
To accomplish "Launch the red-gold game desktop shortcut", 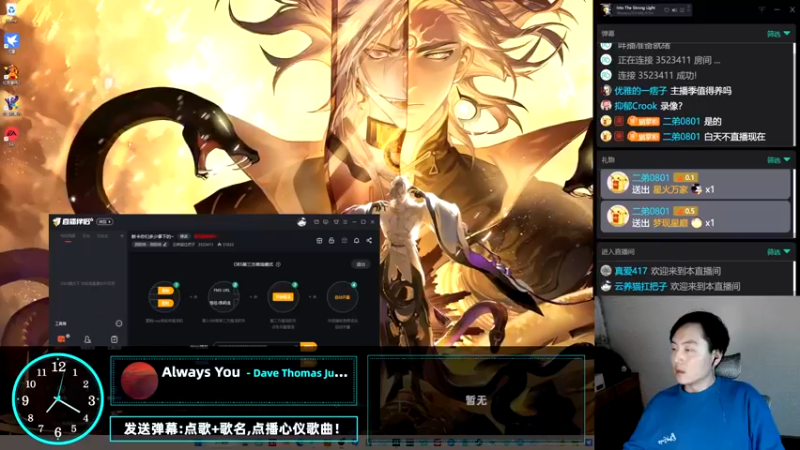I will (11, 73).
